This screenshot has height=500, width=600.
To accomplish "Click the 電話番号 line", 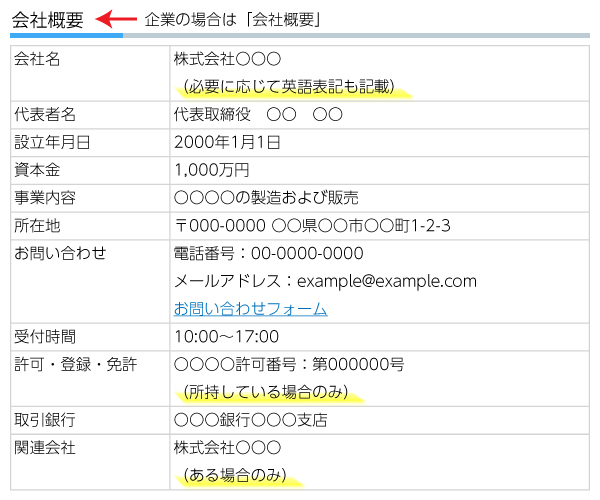I will pos(268,253).
